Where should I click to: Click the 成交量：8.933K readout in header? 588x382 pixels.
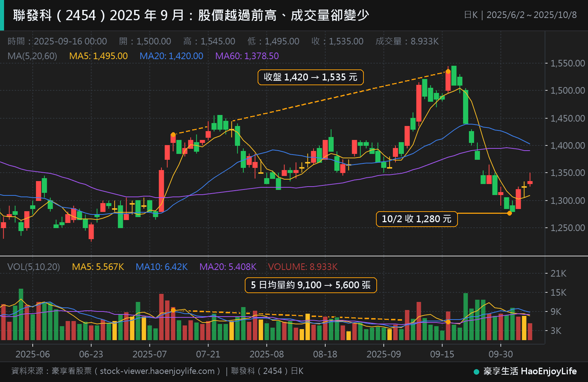[x=407, y=41]
